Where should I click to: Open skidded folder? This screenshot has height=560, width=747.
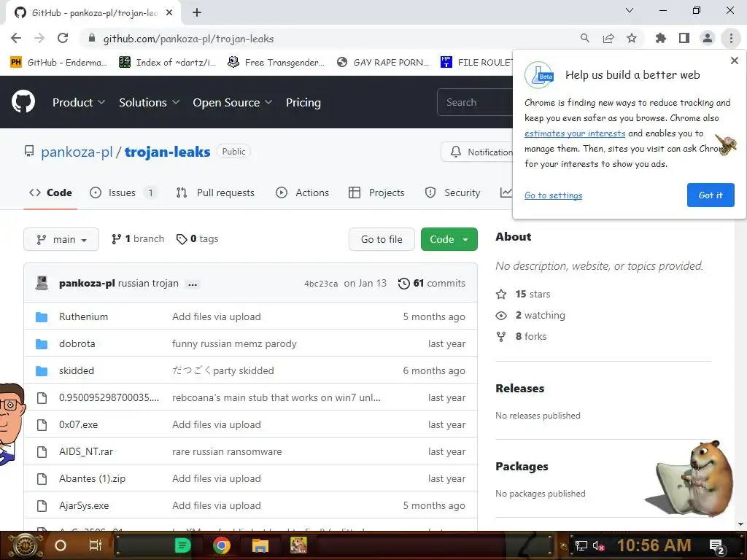77,370
